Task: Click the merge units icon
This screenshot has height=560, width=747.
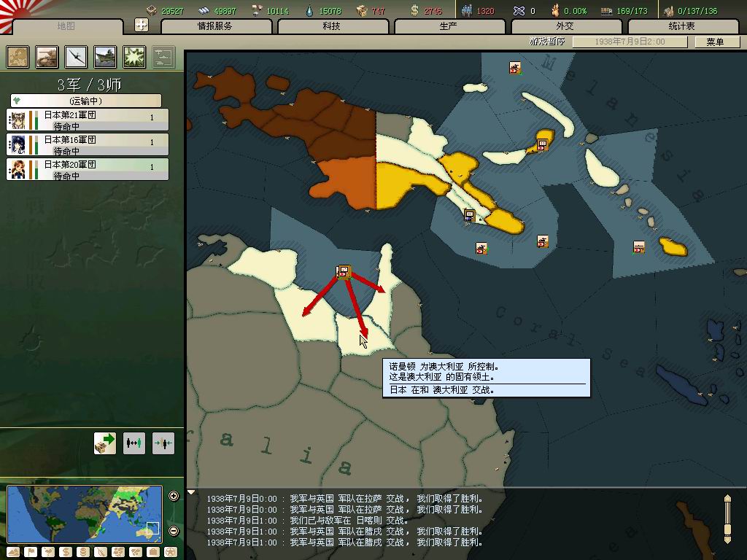Action: [x=163, y=443]
